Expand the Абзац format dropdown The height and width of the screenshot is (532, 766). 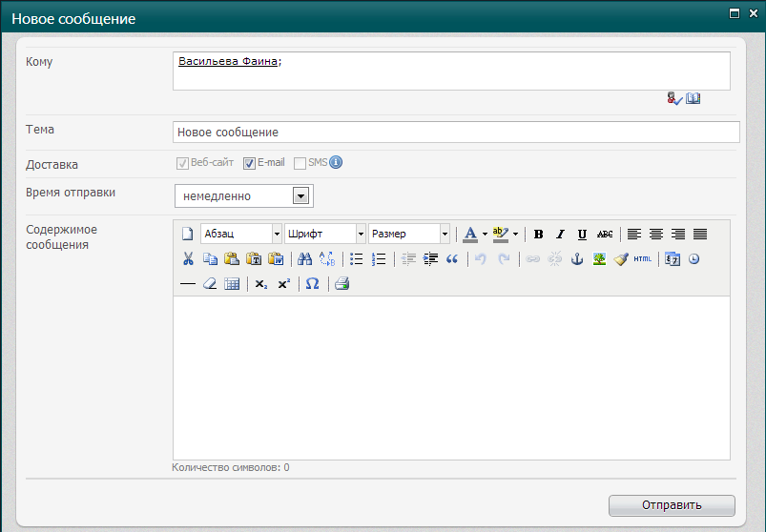pos(277,235)
